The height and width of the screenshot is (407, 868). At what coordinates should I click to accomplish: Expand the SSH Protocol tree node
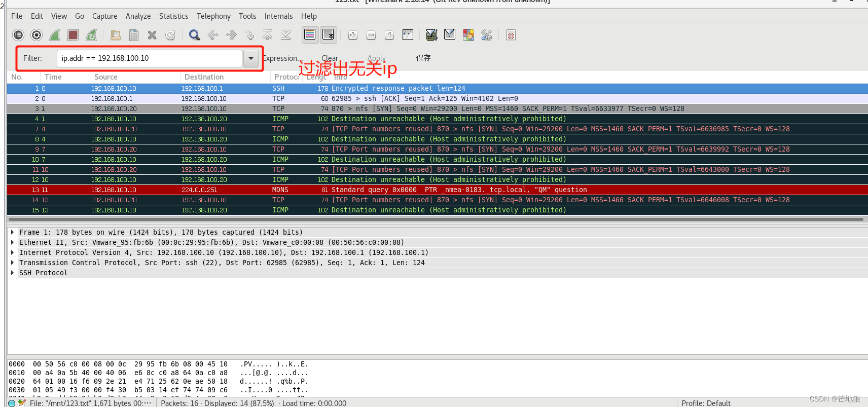click(12, 273)
